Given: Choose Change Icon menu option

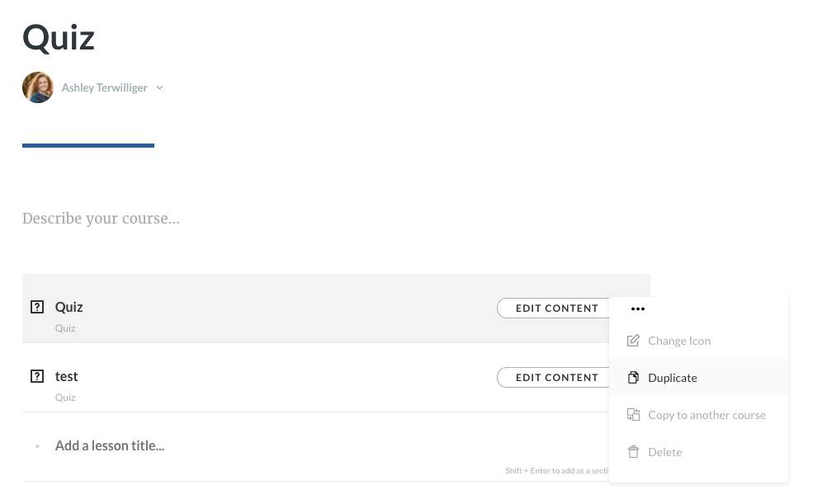Looking at the screenshot, I should pos(679,341).
